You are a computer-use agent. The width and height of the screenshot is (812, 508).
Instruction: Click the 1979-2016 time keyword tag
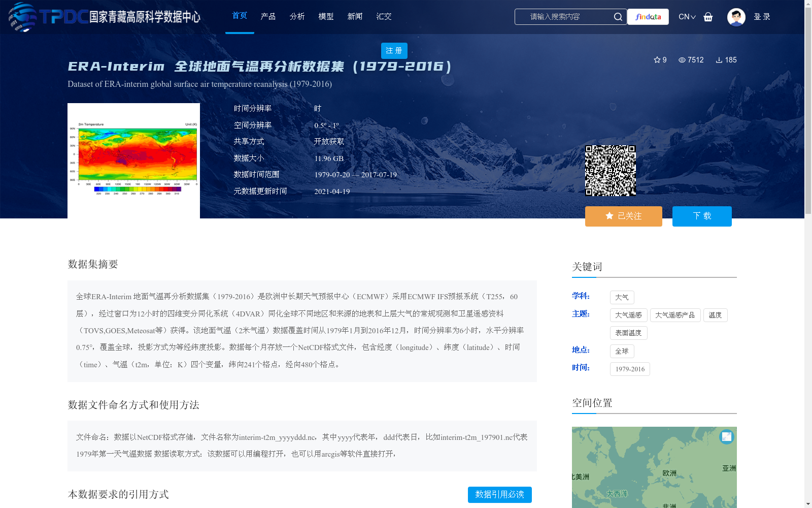[x=630, y=369]
